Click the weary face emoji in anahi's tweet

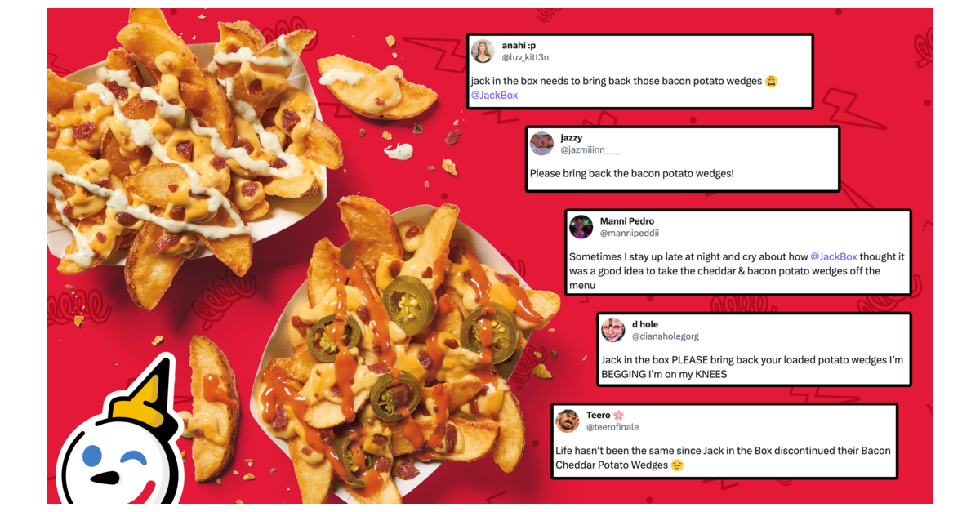[x=771, y=81]
